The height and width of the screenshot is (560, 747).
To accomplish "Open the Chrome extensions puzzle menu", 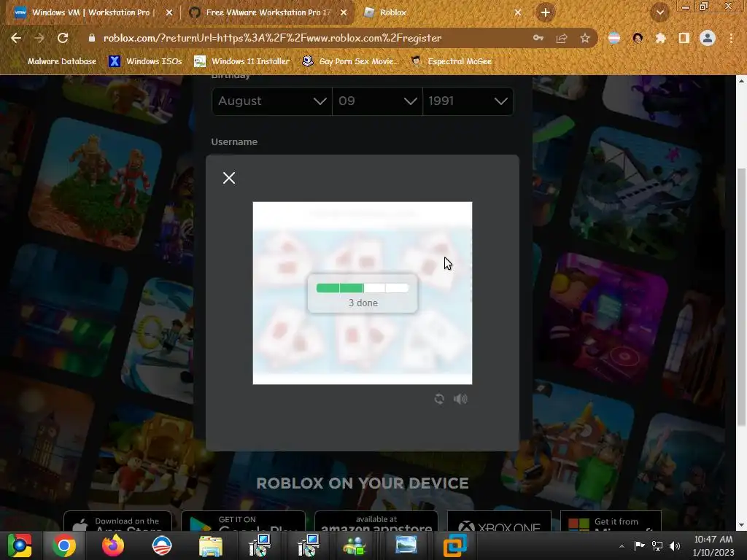I will [661, 38].
